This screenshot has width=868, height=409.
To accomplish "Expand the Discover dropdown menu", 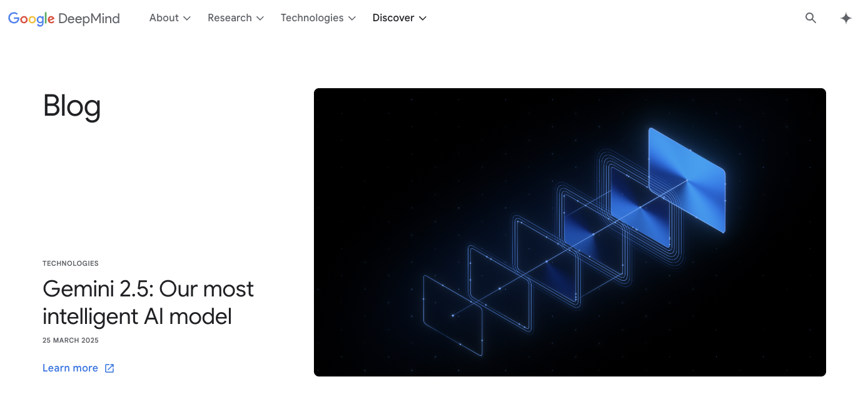I will (x=393, y=18).
